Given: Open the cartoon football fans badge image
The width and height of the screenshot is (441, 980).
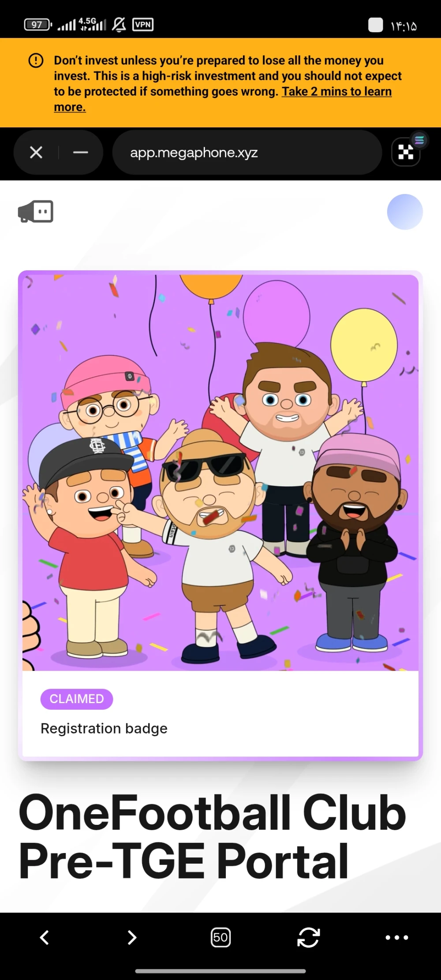Looking at the screenshot, I should (220, 473).
